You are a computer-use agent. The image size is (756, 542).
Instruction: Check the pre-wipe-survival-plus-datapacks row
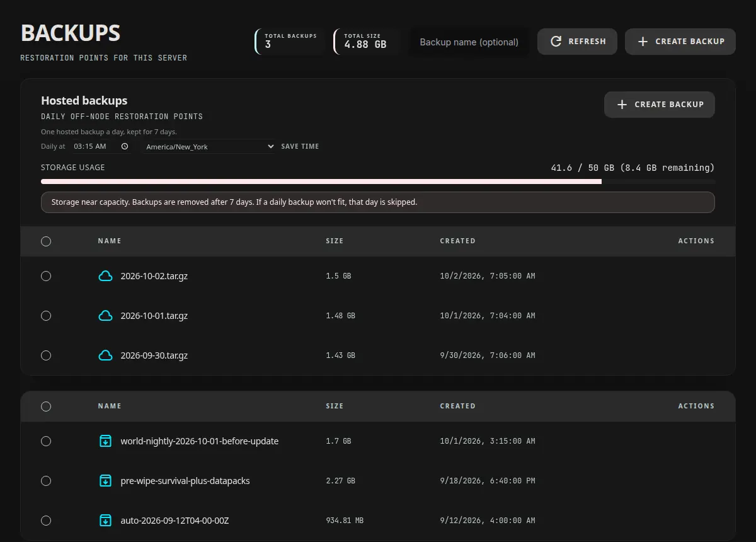tap(46, 481)
